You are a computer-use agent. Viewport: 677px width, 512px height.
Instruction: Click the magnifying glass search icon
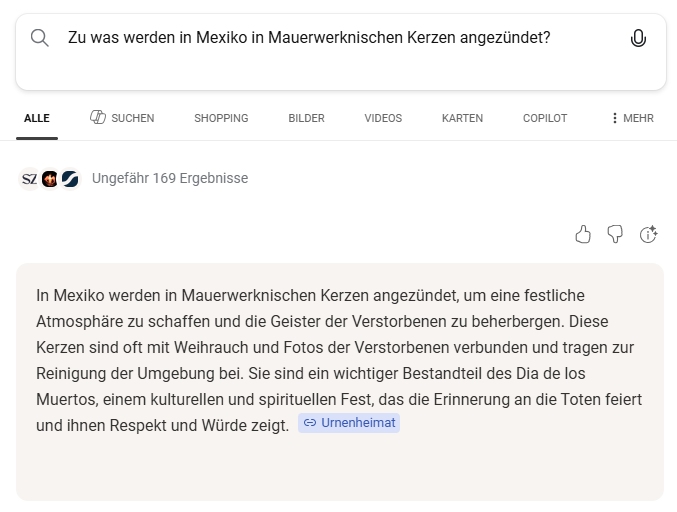tap(40, 38)
